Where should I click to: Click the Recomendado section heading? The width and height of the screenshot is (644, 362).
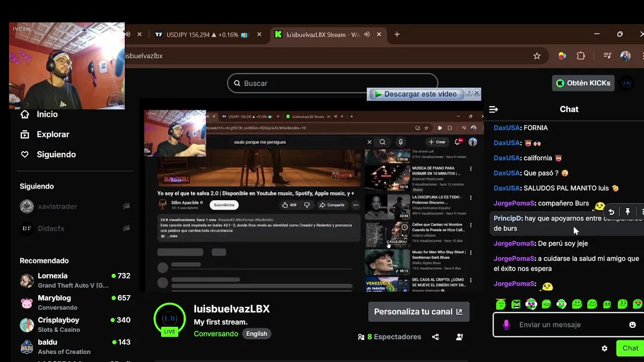click(x=44, y=260)
